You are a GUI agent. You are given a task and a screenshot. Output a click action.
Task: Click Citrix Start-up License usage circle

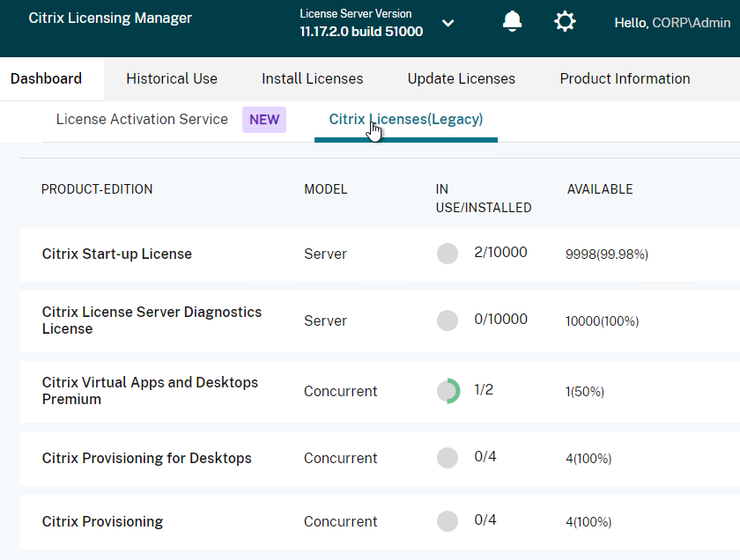(448, 254)
